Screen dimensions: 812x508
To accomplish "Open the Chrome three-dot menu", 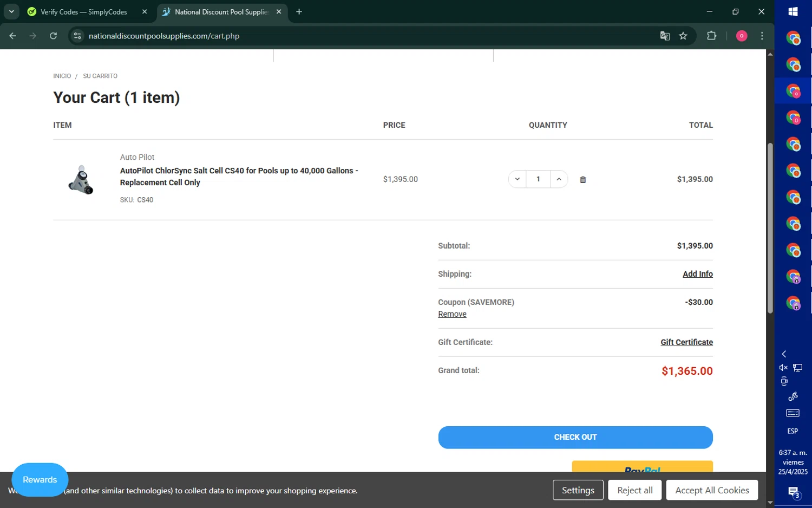I will point(762,36).
